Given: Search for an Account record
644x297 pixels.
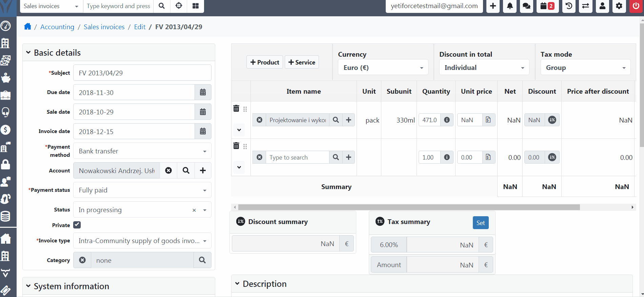Looking at the screenshot, I should click(186, 170).
